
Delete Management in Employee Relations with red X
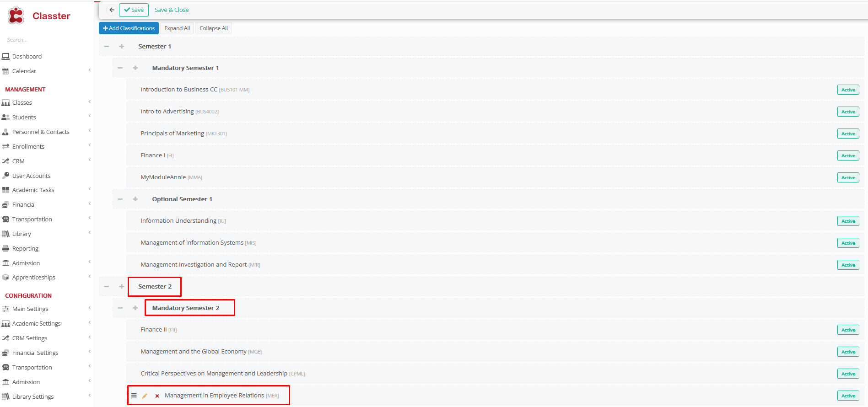tap(157, 396)
